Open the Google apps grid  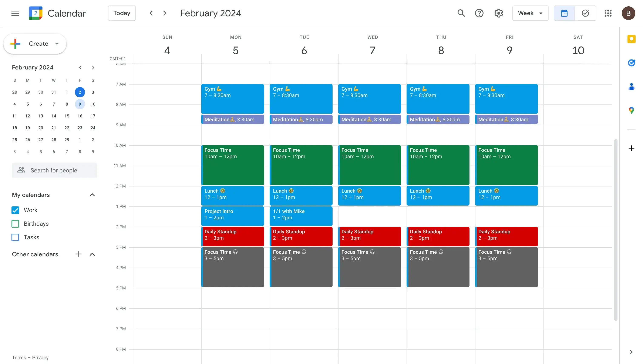click(608, 13)
